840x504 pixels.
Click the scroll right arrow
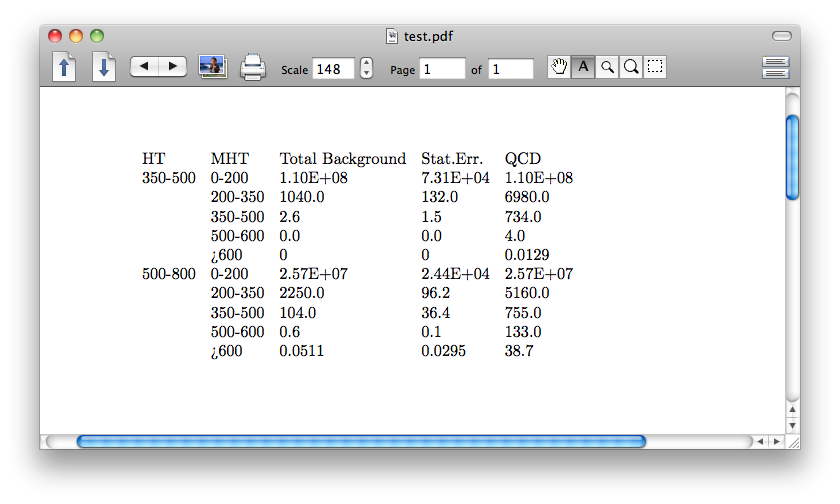pos(776,441)
